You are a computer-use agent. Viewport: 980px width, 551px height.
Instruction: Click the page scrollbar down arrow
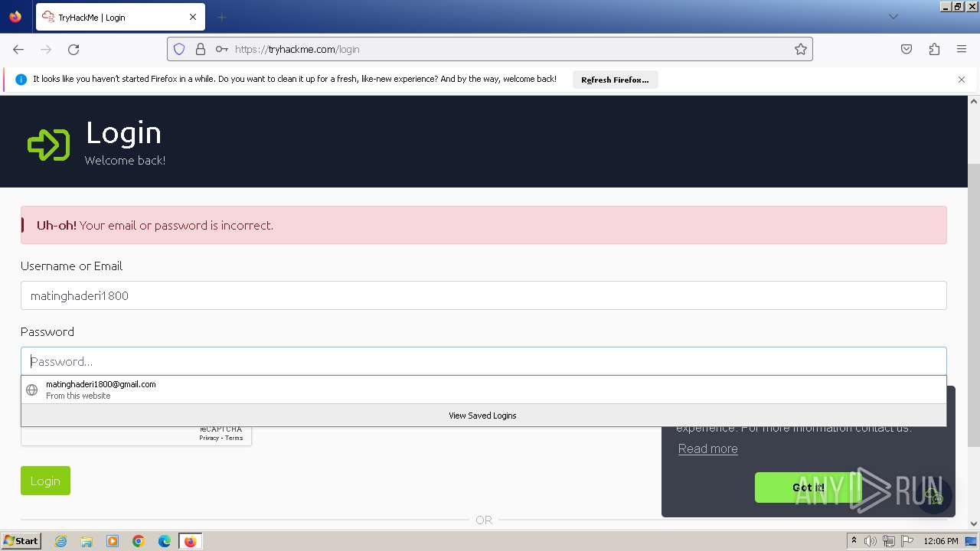[x=974, y=523]
